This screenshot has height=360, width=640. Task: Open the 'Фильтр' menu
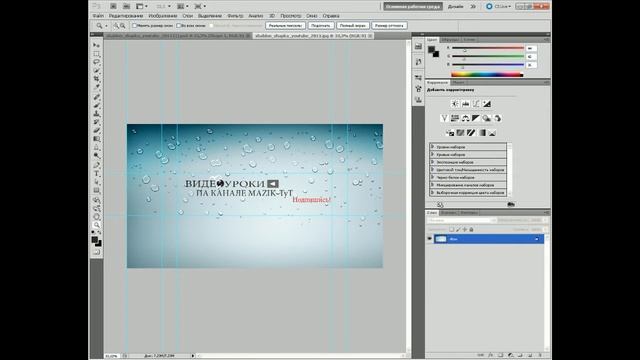click(235, 16)
